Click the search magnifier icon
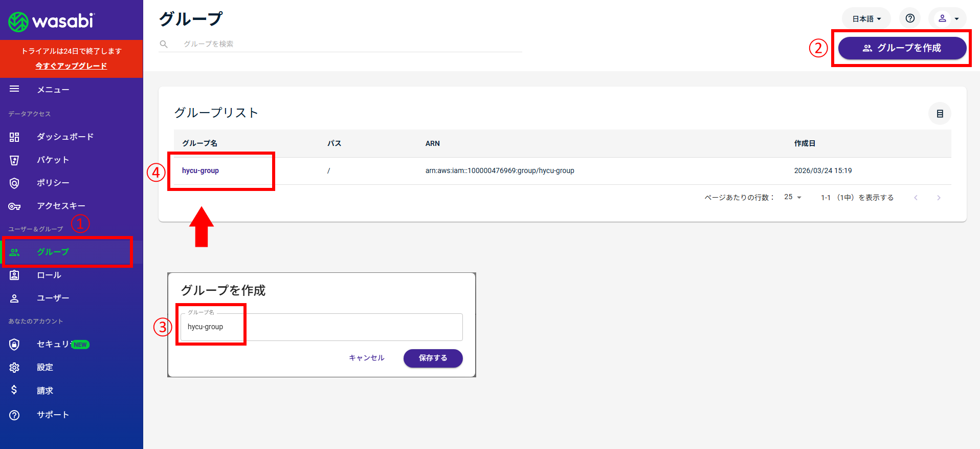The image size is (980, 449). coord(164,44)
